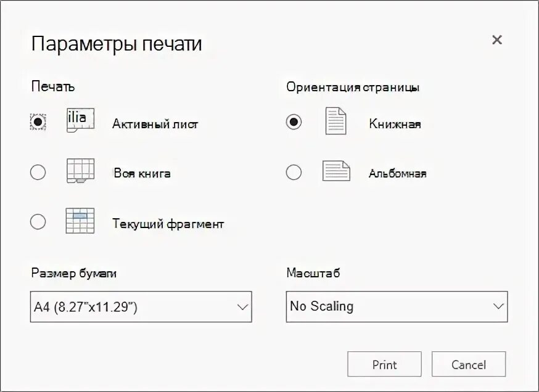The width and height of the screenshot is (539, 392).
Task: Click the Альбомная text label
Action: [x=397, y=173]
